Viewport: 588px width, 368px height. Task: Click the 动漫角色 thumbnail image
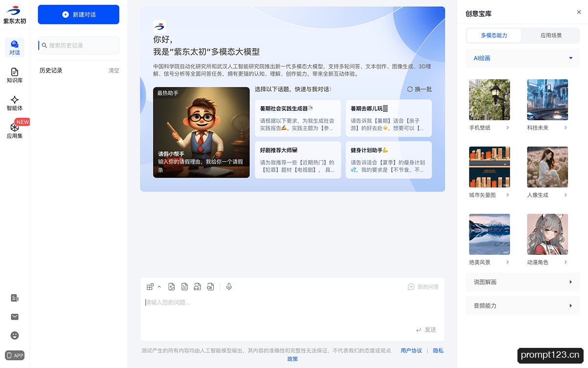(x=547, y=234)
